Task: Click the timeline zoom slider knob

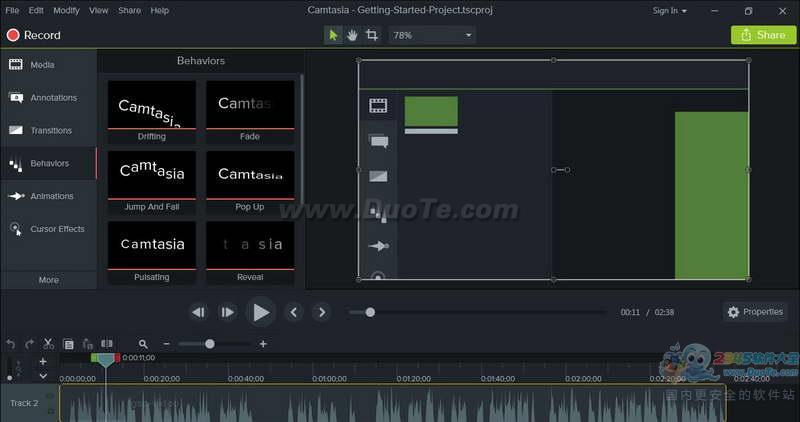Action: click(210, 344)
